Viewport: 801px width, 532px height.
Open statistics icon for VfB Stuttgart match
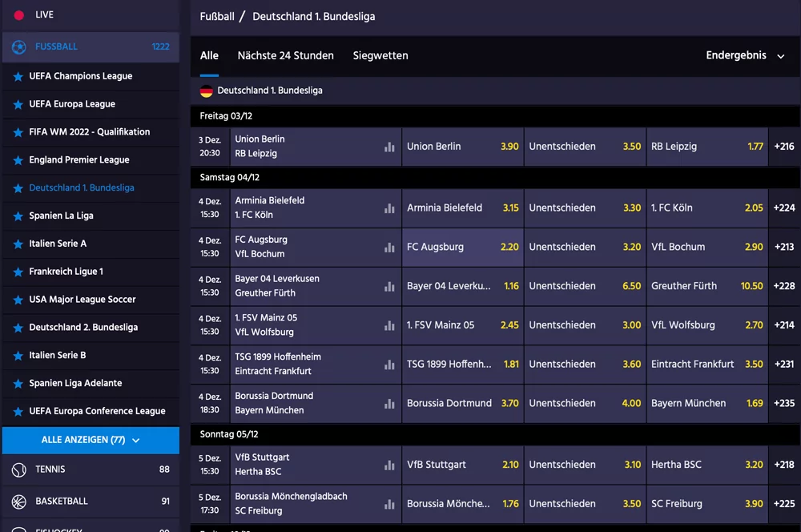[x=389, y=465]
